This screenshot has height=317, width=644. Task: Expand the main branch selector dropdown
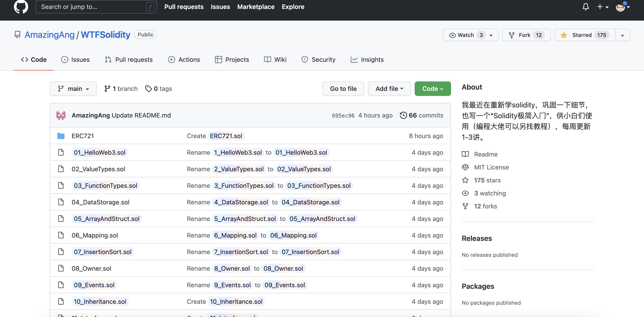73,89
